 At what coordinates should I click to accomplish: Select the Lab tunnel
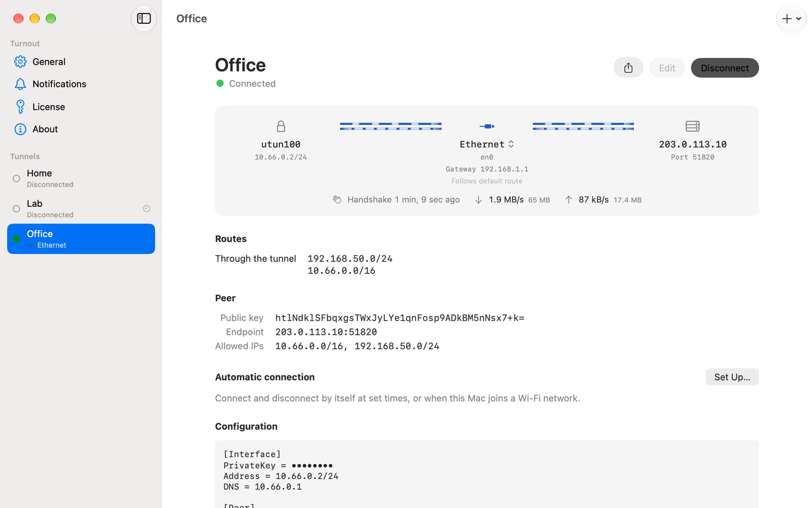coord(81,209)
